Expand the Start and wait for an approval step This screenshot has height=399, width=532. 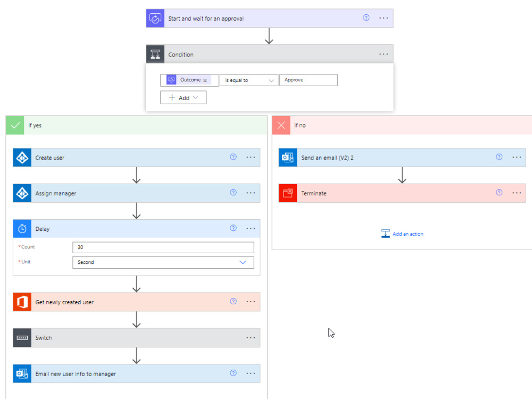[x=269, y=18]
